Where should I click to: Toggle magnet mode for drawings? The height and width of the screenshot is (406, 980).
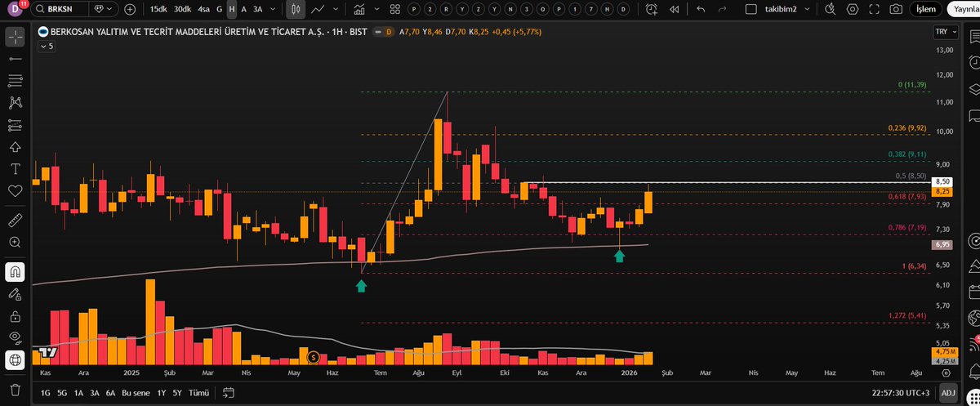pyautogui.click(x=15, y=271)
